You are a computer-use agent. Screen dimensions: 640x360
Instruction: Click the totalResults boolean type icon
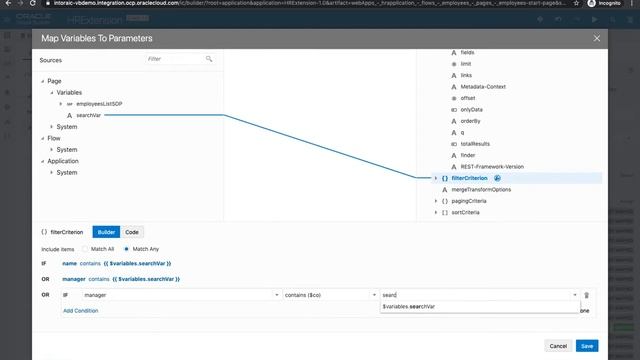454,144
